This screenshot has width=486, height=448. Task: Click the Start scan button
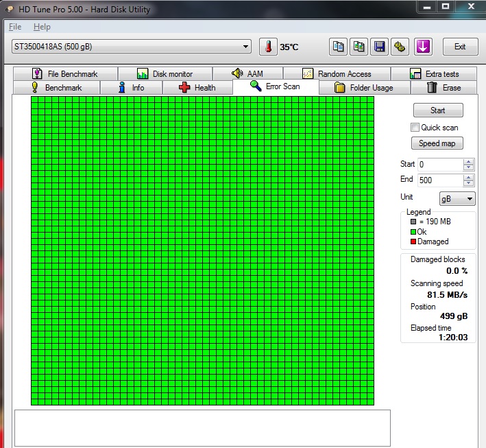[x=438, y=110]
